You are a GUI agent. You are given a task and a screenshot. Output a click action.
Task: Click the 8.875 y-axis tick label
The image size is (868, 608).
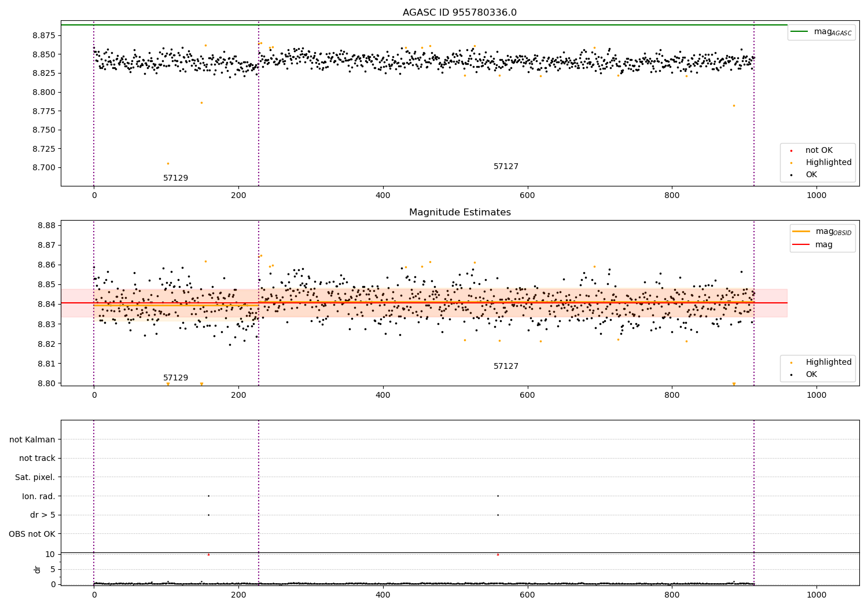pyautogui.click(x=44, y=36)
